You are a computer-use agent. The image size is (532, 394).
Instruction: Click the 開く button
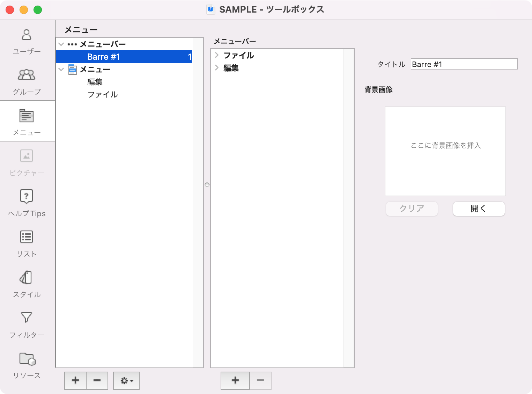[x=479, y=209]
